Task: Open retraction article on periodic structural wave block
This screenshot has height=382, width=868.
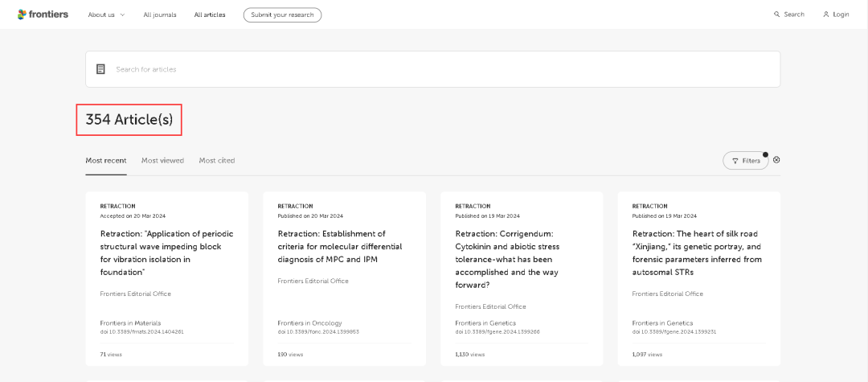Action: (166, 253)
